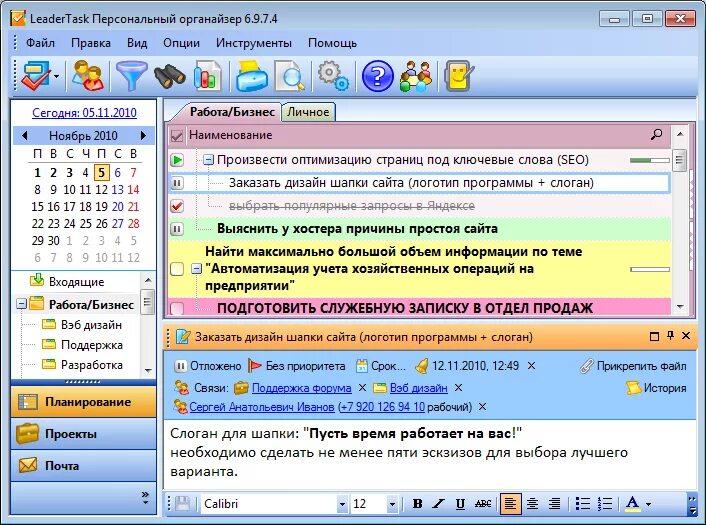The image size is (706, 525).
Task: Maximize the task details panel
Action: coord(654,336)
